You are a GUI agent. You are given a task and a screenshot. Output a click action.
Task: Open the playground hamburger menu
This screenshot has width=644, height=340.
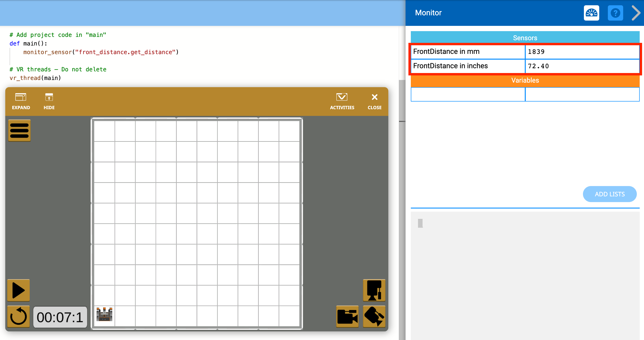point(19,130)
